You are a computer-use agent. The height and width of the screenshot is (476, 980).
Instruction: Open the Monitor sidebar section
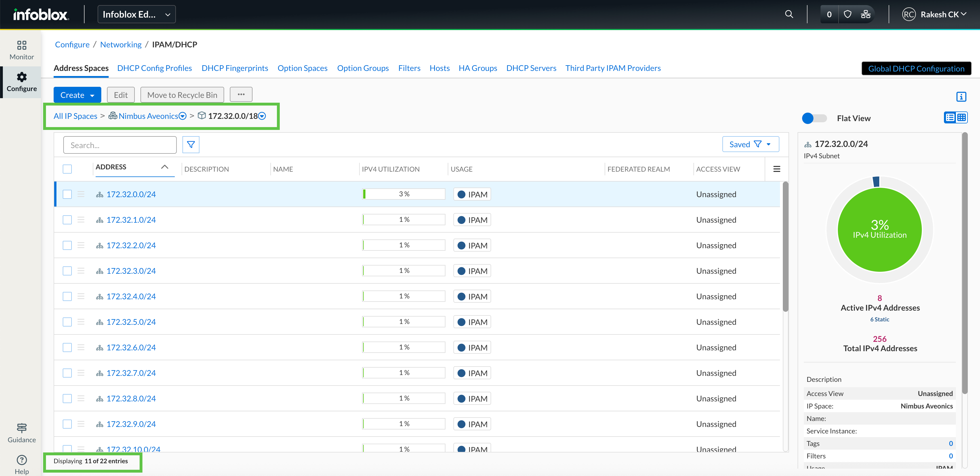(x=22, y=50)
